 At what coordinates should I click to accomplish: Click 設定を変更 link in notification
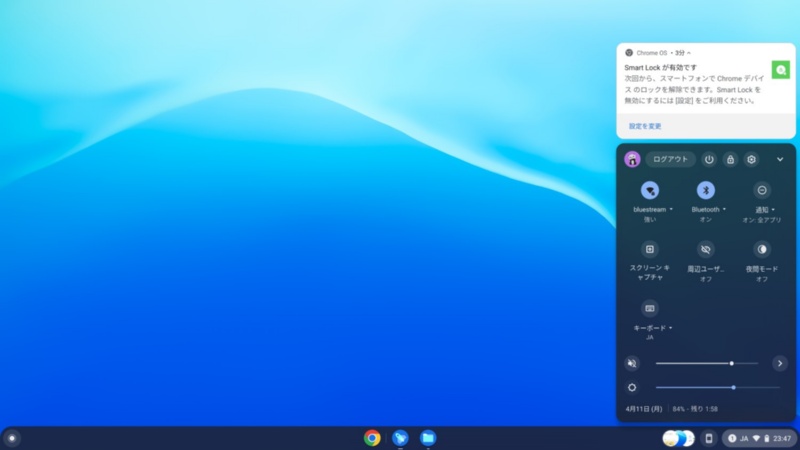pos(645,126)
